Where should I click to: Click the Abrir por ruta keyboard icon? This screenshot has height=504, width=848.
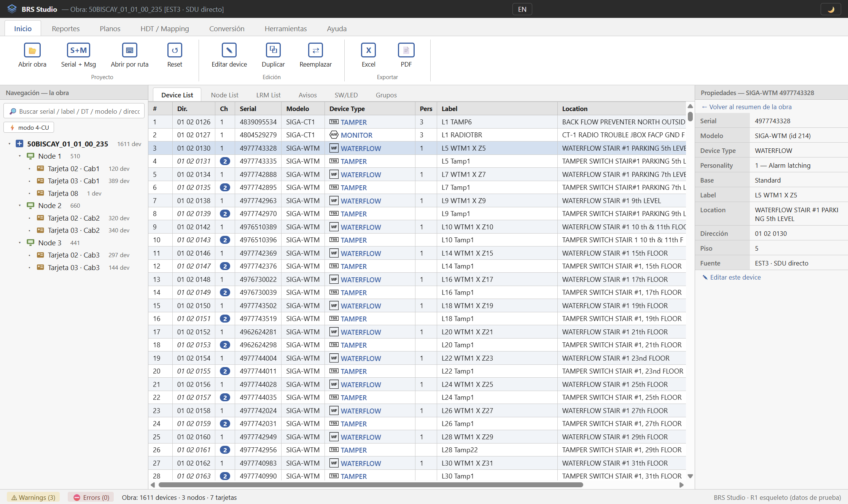(129, 50)
